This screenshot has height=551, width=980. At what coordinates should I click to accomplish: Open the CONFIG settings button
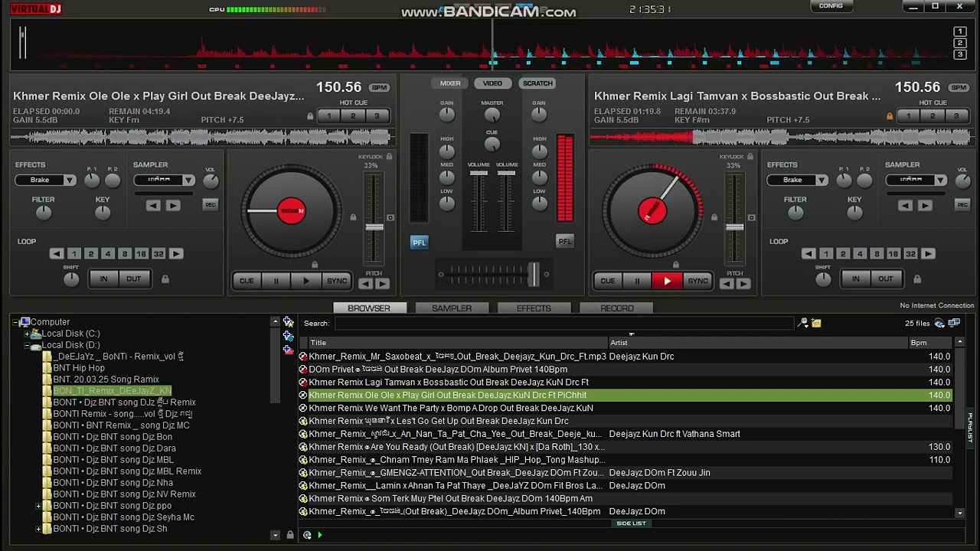[x=831, y=6]
